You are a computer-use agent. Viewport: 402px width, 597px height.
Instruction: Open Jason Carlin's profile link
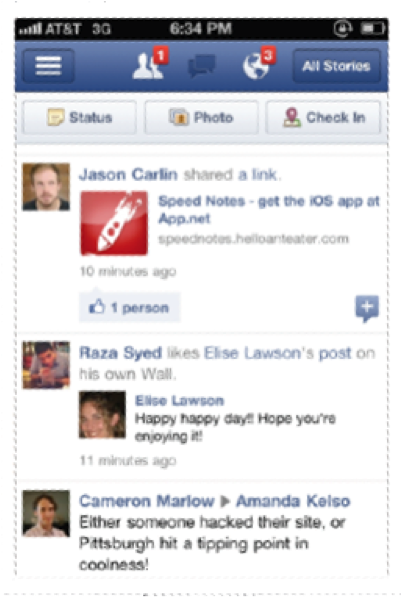coord(128,174)
